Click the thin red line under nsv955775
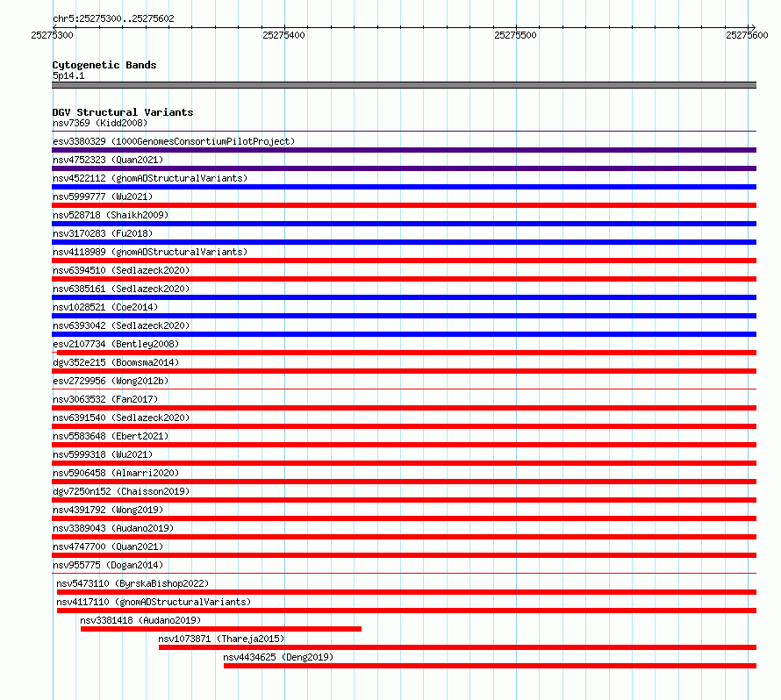The image size is (781, 700). click(x=404, y=573)
